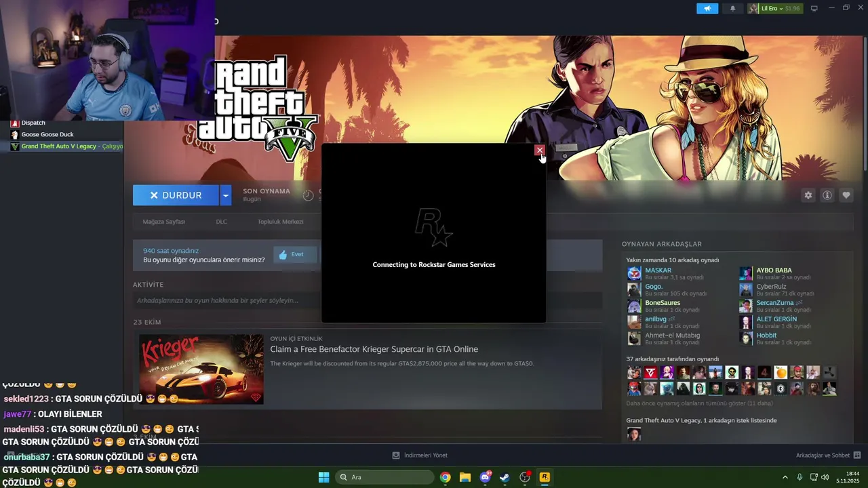
Task: Open Steam announcements megaphone icon
Action: point(707,8)
